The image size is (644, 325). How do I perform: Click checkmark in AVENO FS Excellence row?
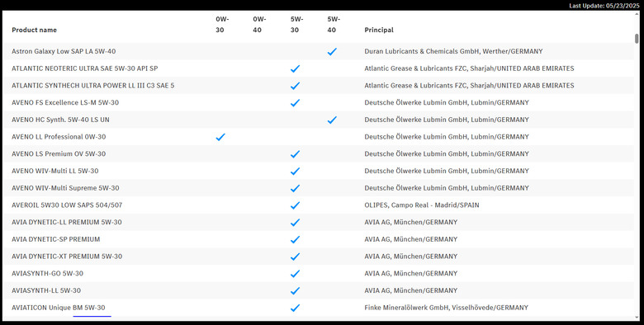coord(295,103)
